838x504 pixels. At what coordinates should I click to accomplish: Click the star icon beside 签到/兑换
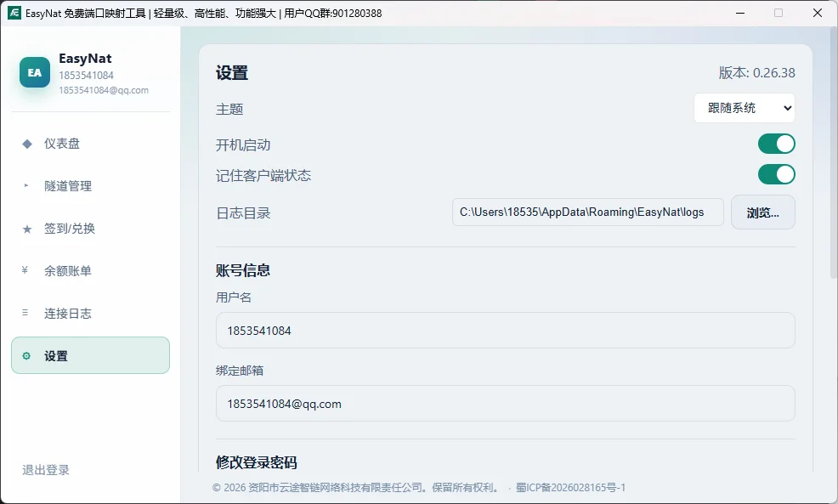26,229
